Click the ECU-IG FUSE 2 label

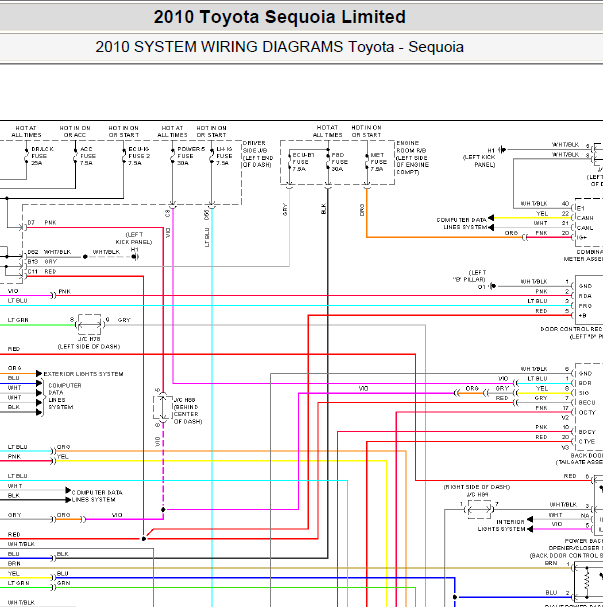(x=139, y=156)
